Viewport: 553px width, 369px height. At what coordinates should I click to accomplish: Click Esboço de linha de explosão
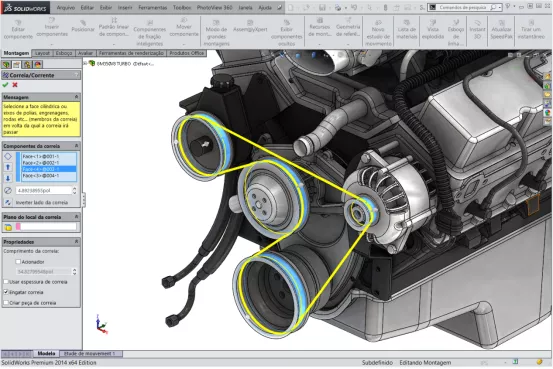pos(456,32)
